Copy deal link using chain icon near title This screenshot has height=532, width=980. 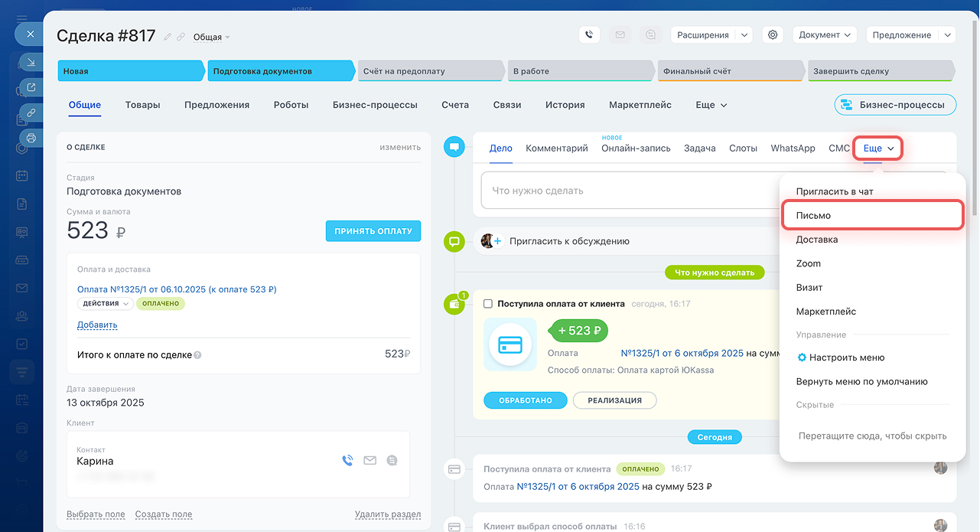pos(181,37)
